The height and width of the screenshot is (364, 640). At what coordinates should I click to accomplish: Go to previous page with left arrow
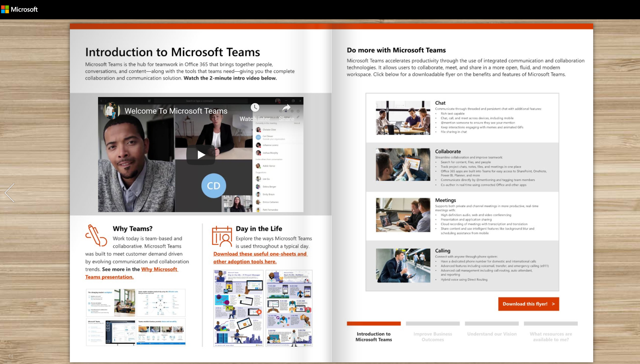tap(10, 193)
